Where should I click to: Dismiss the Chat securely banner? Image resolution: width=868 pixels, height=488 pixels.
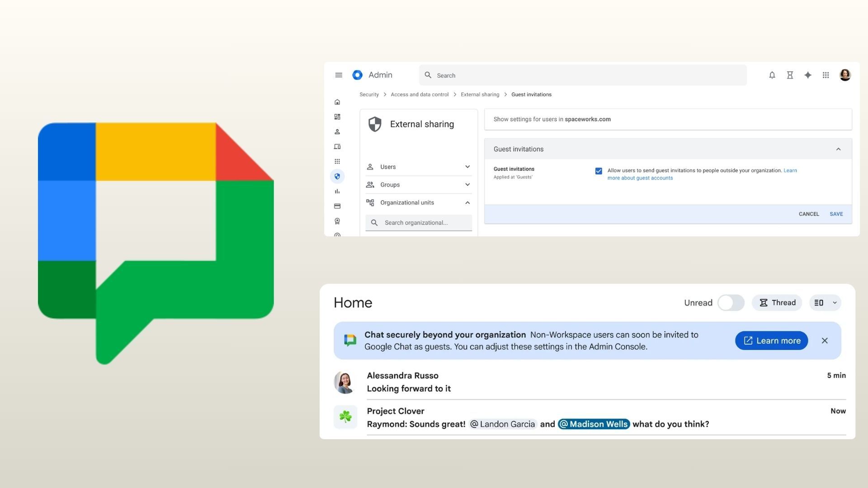pos(825,341)
